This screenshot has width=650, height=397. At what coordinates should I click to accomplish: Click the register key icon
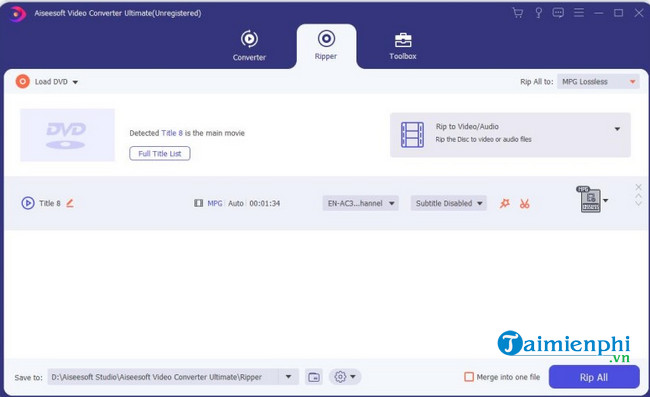tap(538, 13)
